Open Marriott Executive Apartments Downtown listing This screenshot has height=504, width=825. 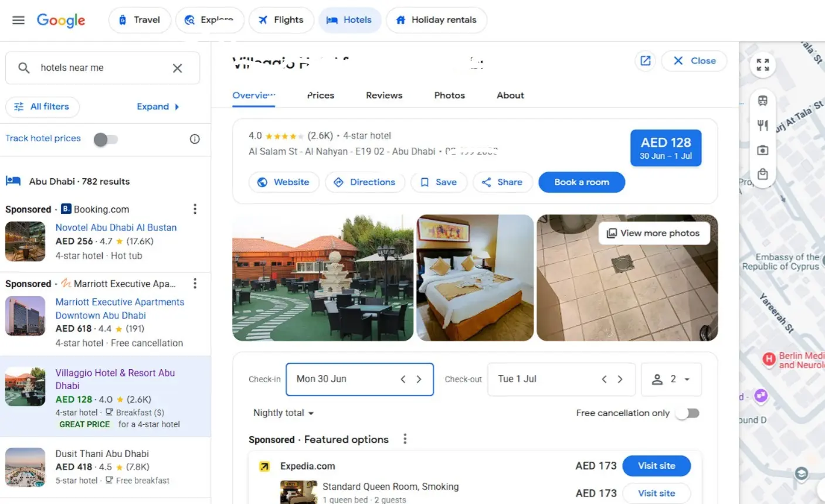(120, 309)
